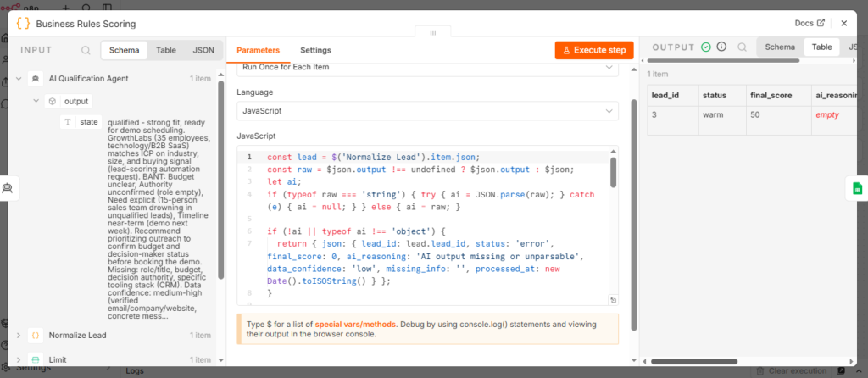Open the Logs panel behind the dialog
Viewport: 868px width, 378px height.
point(135,371)
